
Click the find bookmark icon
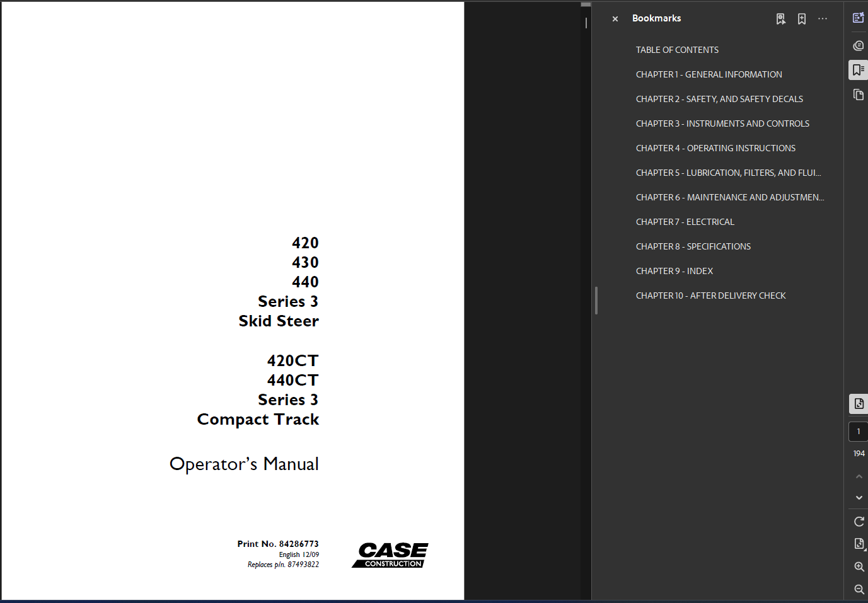point(781,19)
